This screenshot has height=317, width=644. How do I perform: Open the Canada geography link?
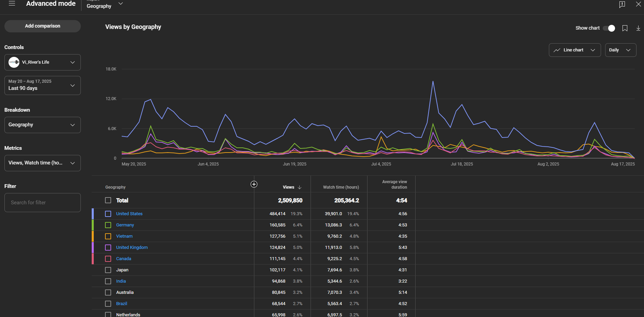pyautogui.click(x=123, y=259)
